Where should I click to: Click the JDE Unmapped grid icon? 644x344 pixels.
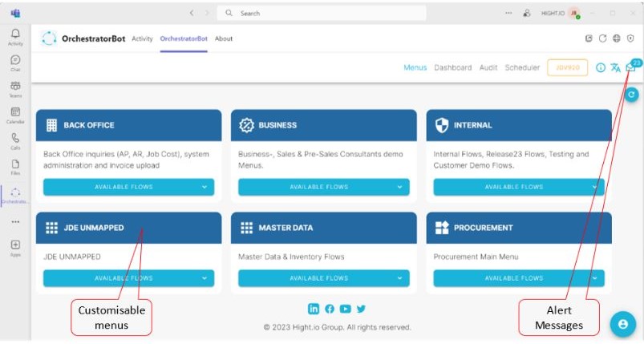[x=52, y=228]
